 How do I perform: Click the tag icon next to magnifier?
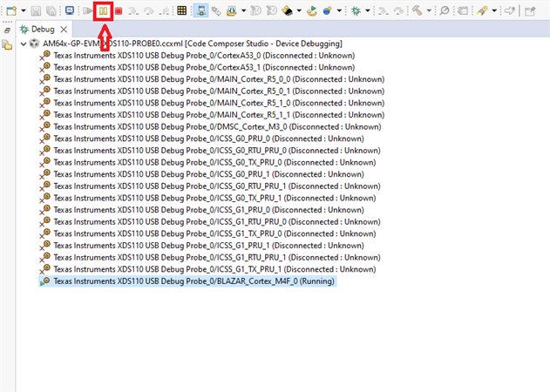[x=463, y=11]
